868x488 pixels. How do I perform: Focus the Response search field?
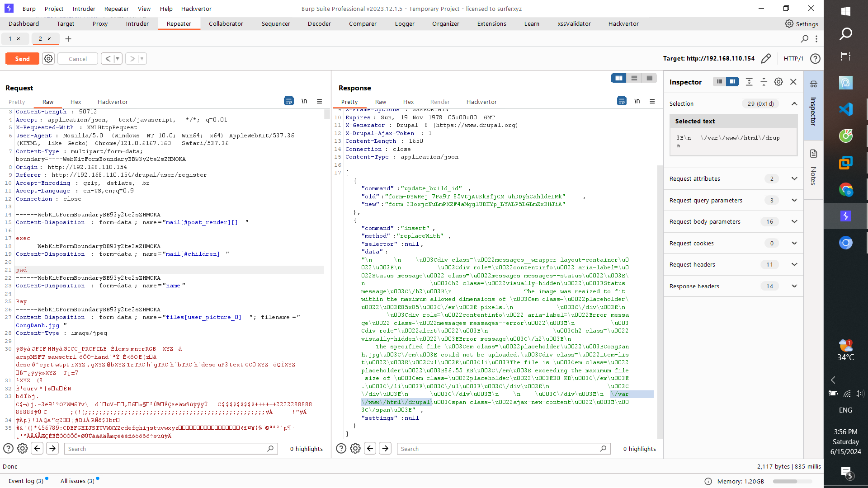[x=504, y=449]
